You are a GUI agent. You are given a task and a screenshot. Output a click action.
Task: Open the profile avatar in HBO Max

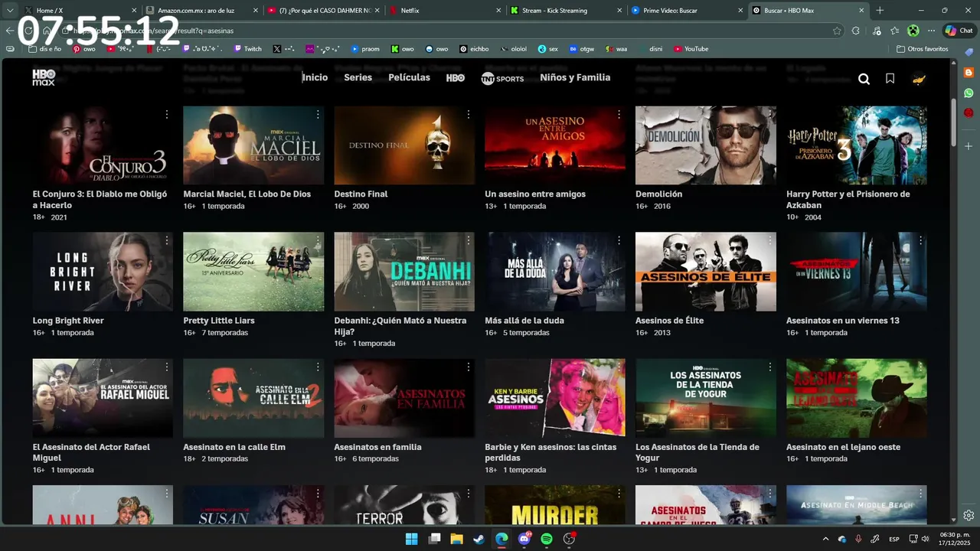tap(919, 79)
